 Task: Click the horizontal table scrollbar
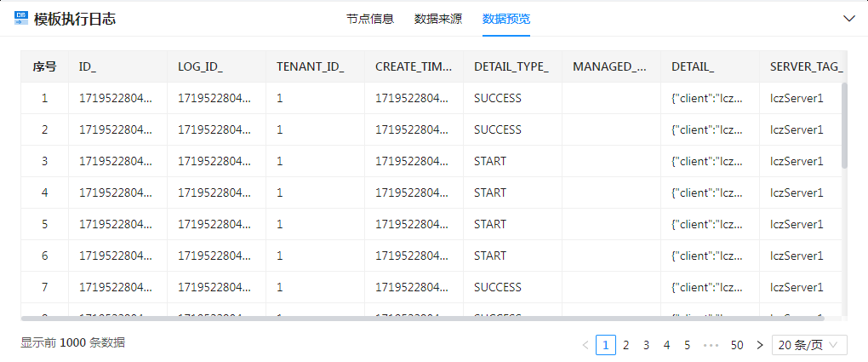pyautogui.click(x=425, y=319)
